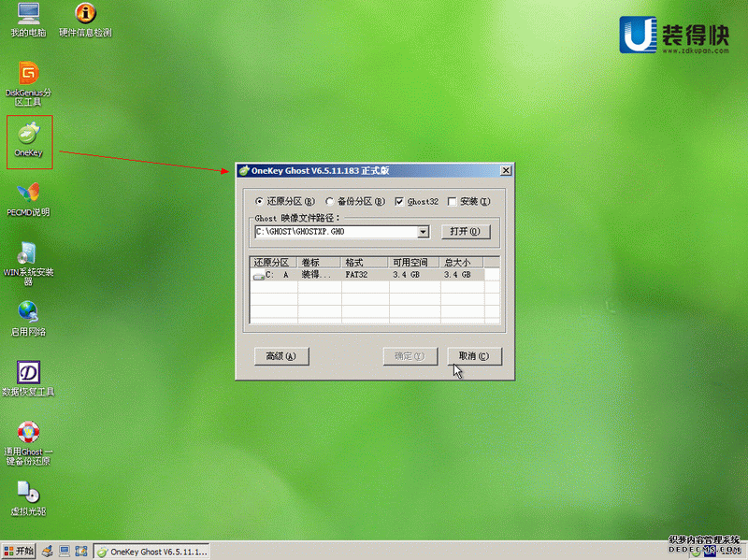Viewport: 748px width, 560px height.
Task: Click the 装得... volume label cell
Action: 316,275
